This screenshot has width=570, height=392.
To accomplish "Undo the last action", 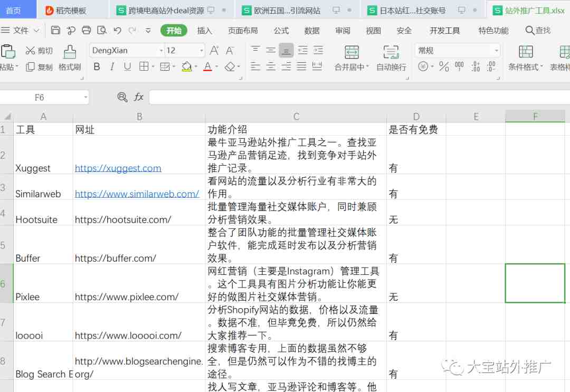I will (117, 30).
